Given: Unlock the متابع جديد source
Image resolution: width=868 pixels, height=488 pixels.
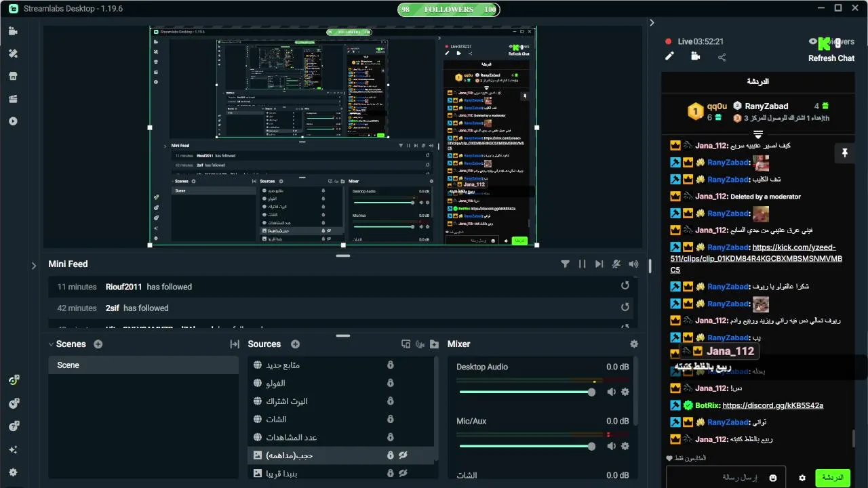Looking at the screenshot, I should pos(390,365).
